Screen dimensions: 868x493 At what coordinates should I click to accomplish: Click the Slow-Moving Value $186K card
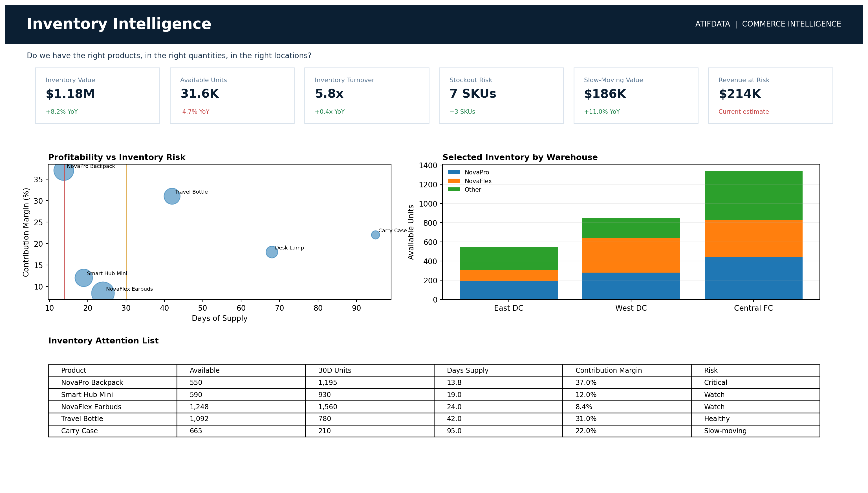(636, 95)
